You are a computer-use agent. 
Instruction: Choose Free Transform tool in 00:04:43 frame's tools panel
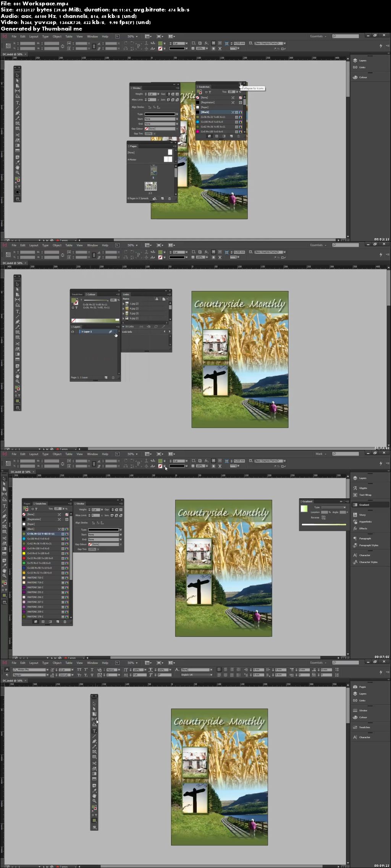point(17,349)
